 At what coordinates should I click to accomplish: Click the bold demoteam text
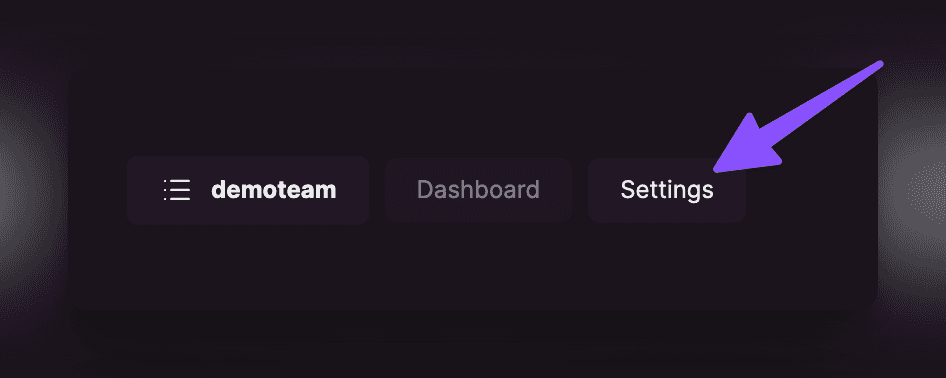[273, 190]
